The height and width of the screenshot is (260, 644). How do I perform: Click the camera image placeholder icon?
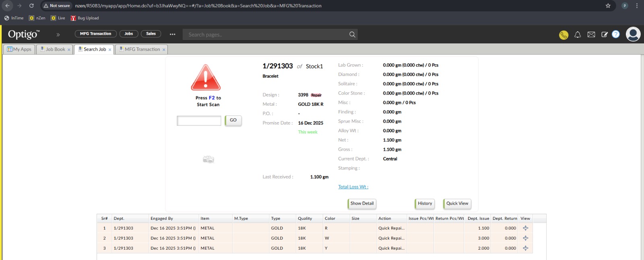click(x=208, y=160)
